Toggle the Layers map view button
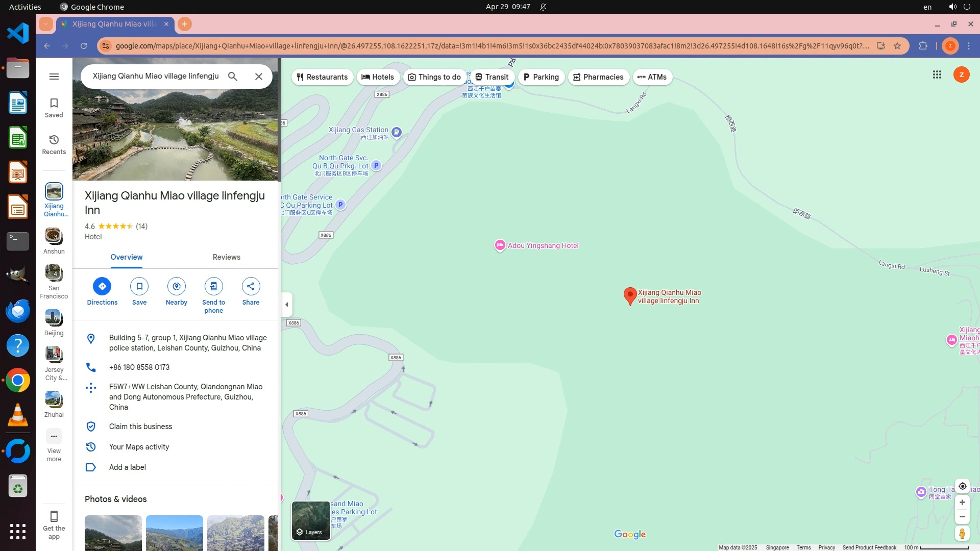 [x=311, y=520]
